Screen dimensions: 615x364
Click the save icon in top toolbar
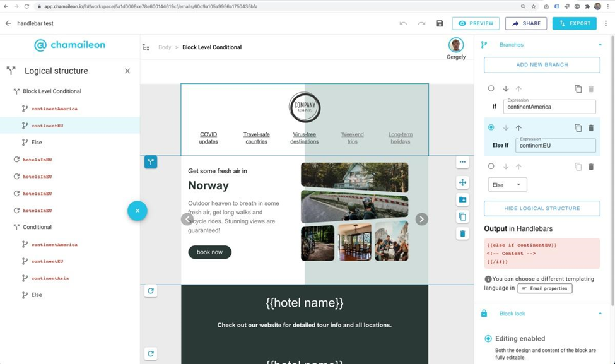(x=440, y=23)
